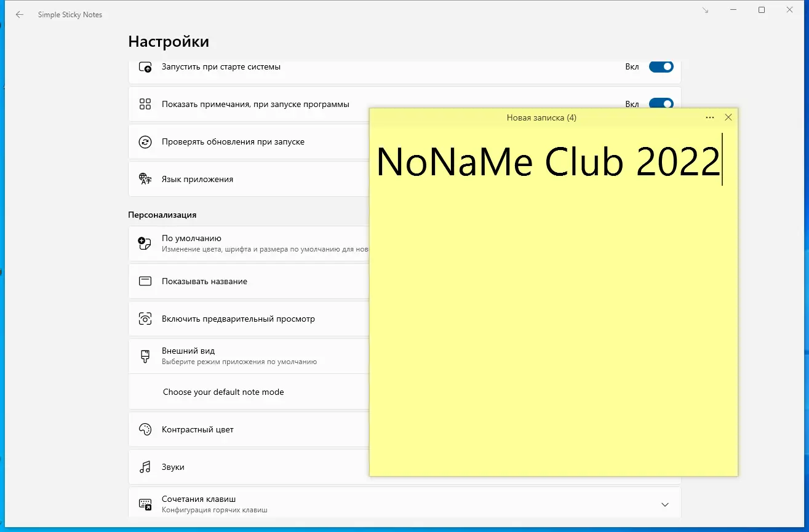Click the startup launch icon
809x532 pixels.
coord(145,67)
